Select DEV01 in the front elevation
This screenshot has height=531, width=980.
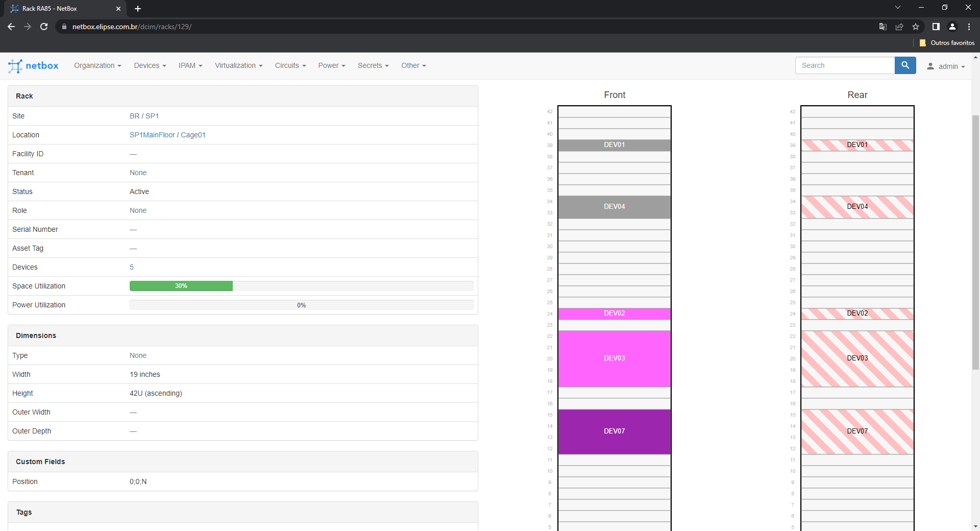tap(615, 145)
